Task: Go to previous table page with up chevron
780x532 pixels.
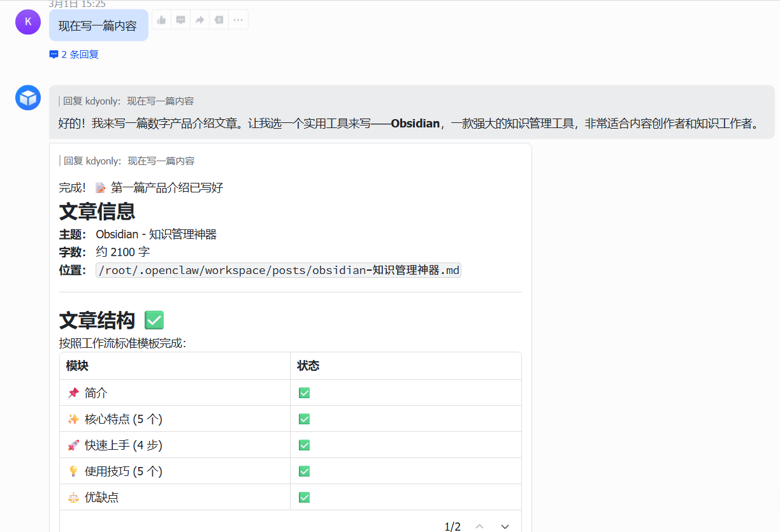Action: (480, 526)
